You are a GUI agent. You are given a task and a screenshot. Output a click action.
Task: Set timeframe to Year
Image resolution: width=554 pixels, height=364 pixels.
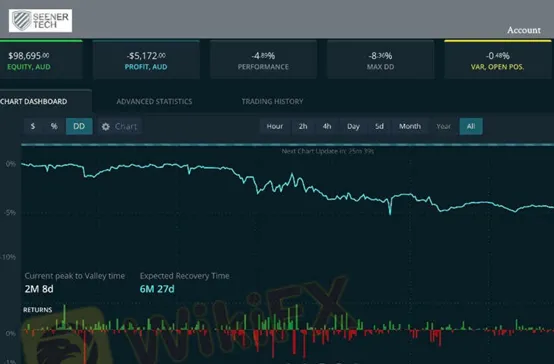point(443,126)
